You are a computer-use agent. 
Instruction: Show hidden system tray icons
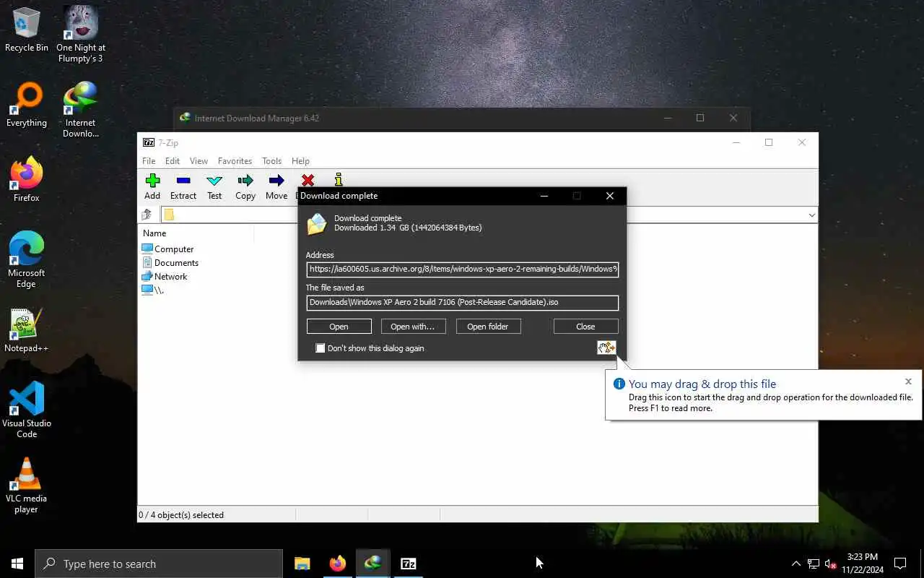coord(796,564)
